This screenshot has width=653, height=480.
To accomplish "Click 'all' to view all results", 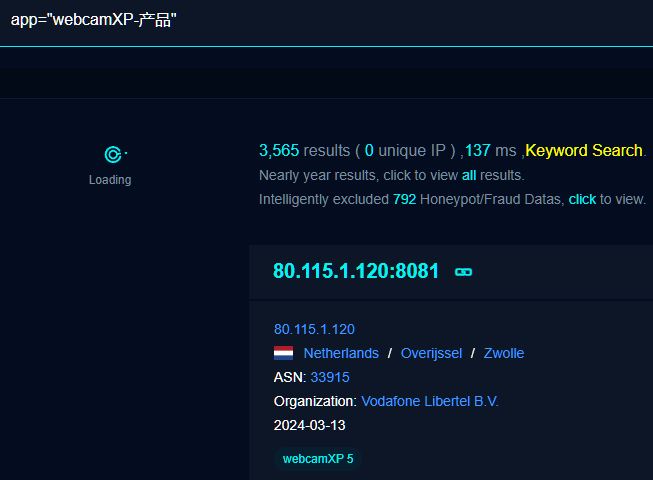I will click(469, 175).
